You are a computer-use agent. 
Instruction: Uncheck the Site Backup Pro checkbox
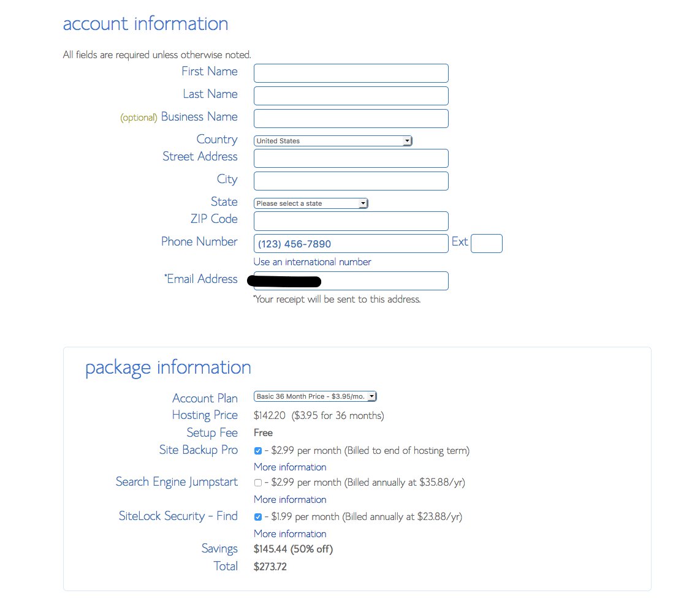[258, 451]
